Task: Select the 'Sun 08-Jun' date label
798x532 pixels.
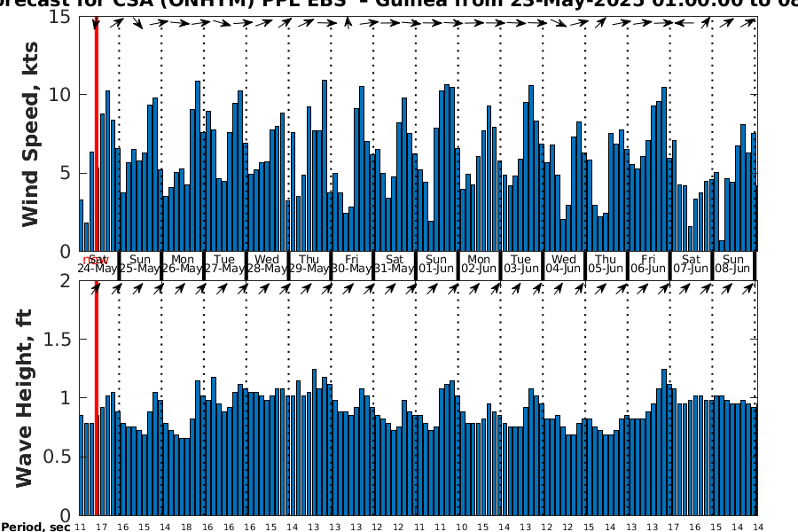Action: 733,263
